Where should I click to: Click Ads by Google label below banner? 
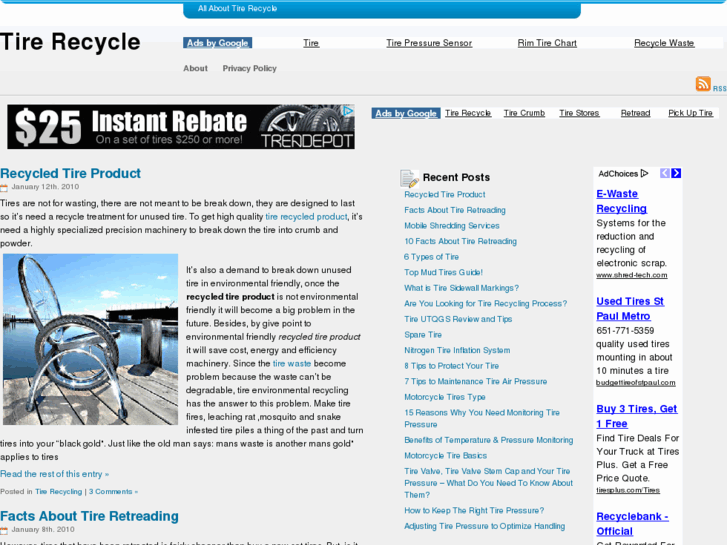[x=406, y=113]
